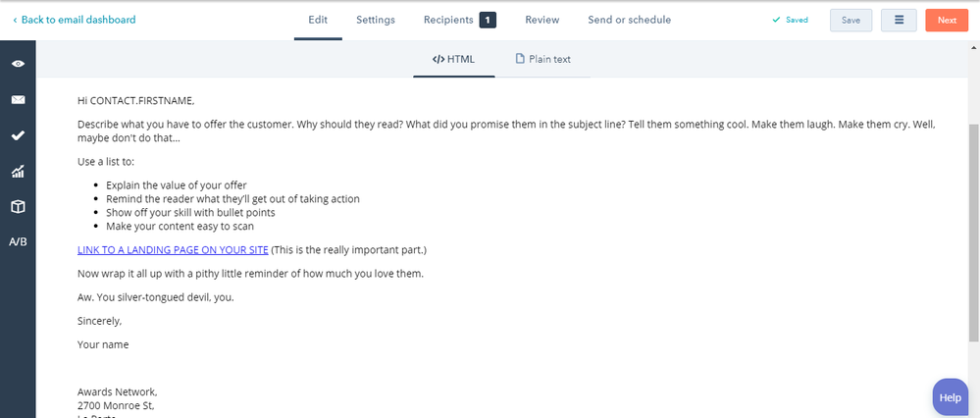Click the landing page link in email
This screenshot has width=980, height=418.
[173, 250]
